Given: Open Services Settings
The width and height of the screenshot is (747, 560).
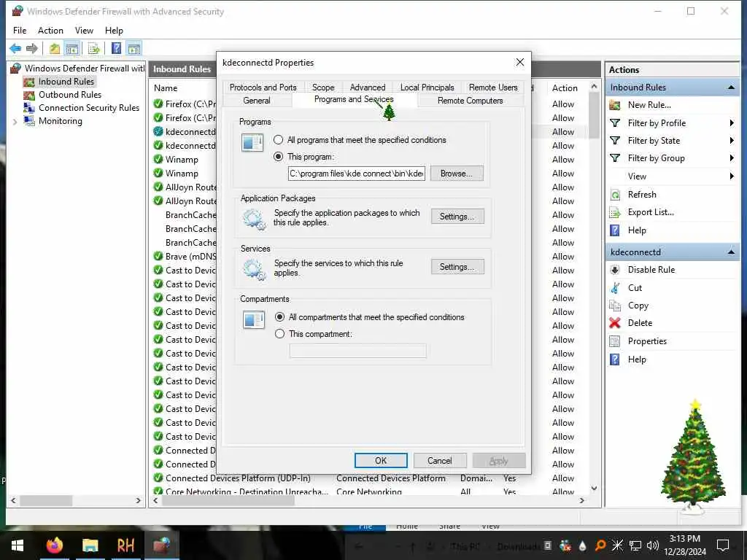Looking at the screenshot, I should click(x=457, y=267).
